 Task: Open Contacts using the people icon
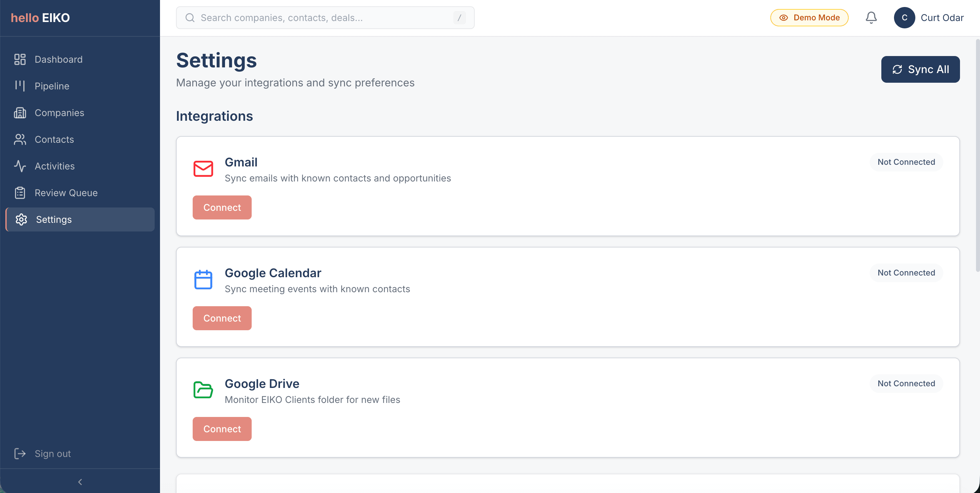pyautogui.click(x=20, y=139)
